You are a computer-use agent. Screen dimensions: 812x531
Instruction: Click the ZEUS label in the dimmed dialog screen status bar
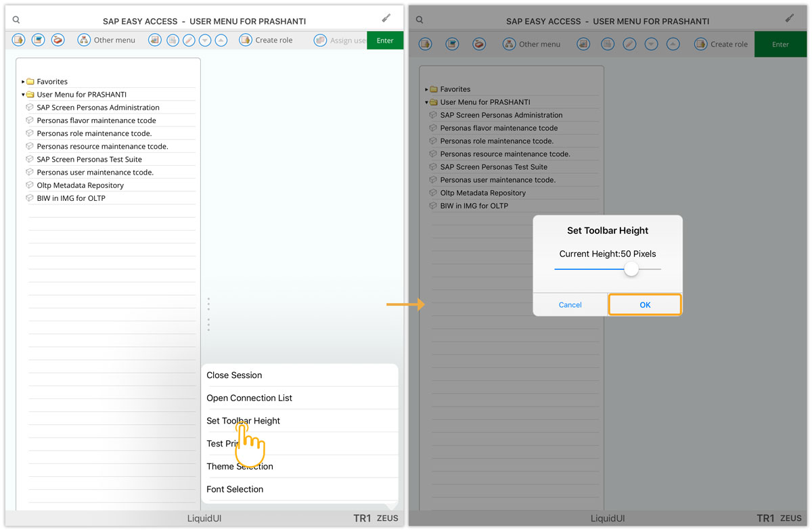791,519
